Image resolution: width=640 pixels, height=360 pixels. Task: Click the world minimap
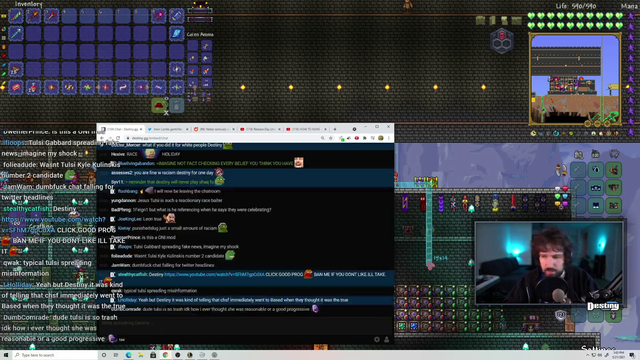575,79
